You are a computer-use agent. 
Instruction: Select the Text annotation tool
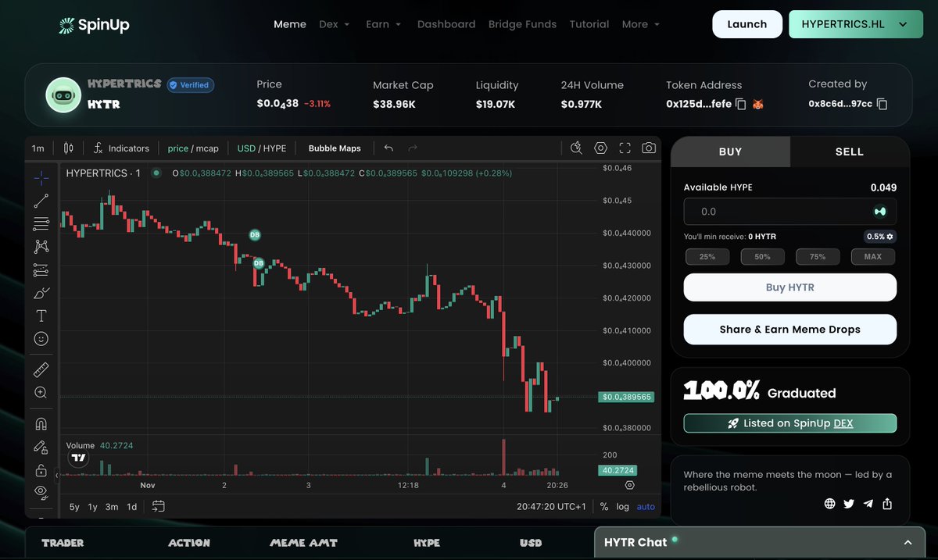(41, 316)
